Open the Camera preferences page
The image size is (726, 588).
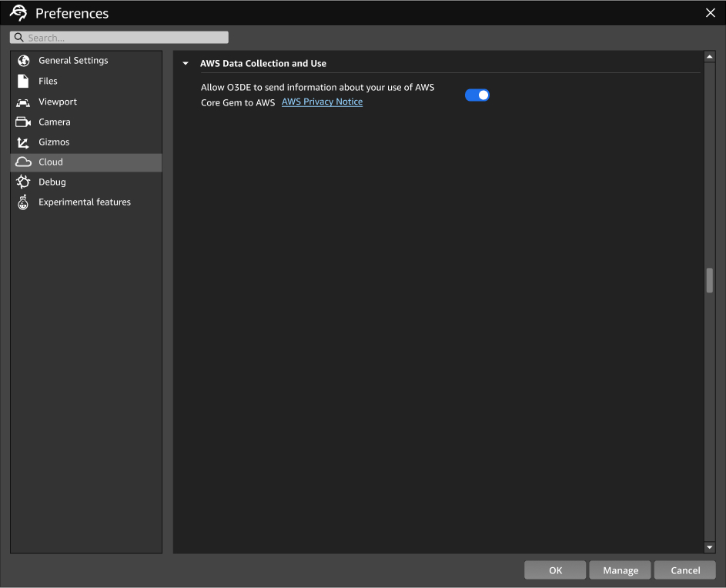tap(86, 122)
